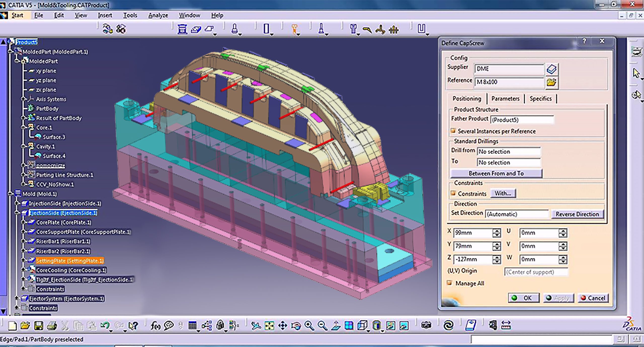The image size is (644, 347).
Task: Click the Print icon
Action: 52,326
